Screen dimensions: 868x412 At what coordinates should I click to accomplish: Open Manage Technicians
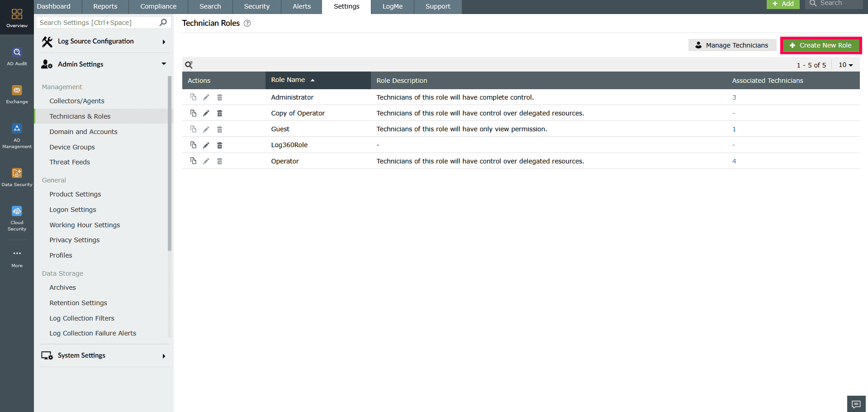pyautogui.click(x=732, y=45)
